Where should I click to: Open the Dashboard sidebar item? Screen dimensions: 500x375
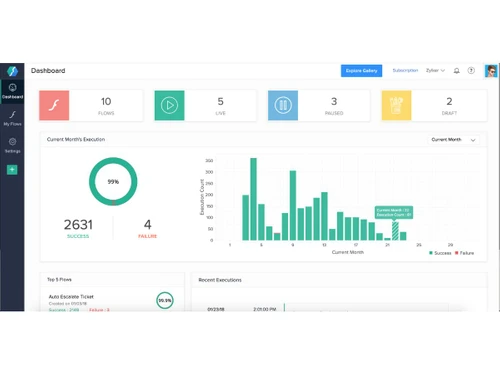coord(12,91)
